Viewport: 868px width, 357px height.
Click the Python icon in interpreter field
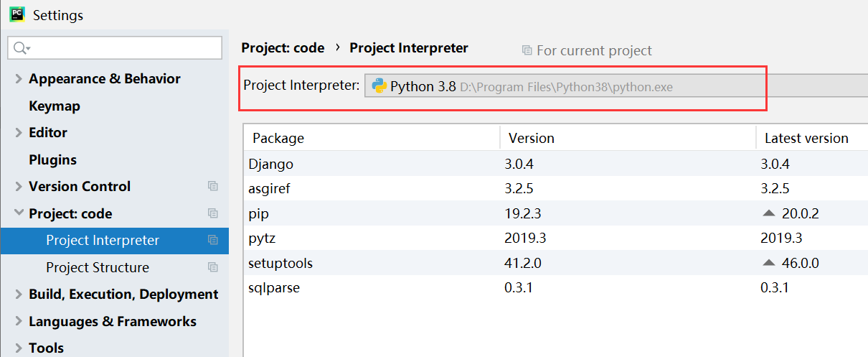(379, 86)
